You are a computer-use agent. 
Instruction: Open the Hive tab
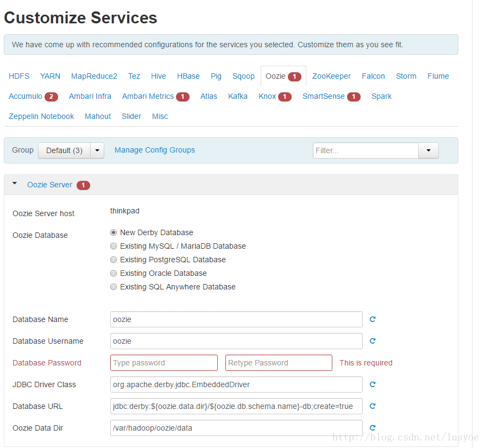(x=159, y=76)
